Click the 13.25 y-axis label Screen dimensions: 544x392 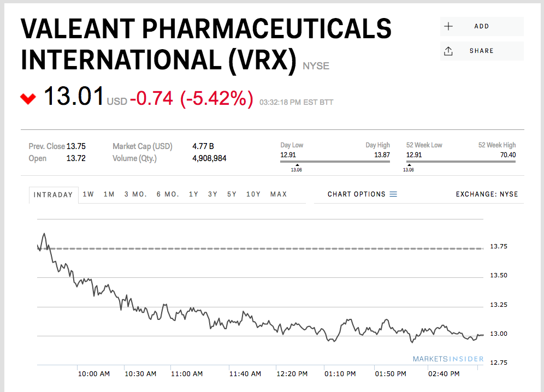click(499, 305)
